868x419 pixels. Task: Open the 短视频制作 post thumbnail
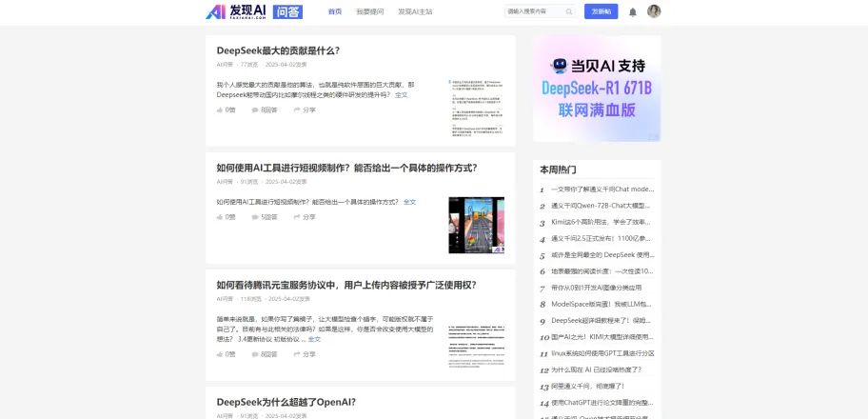[x=476, y=225]
